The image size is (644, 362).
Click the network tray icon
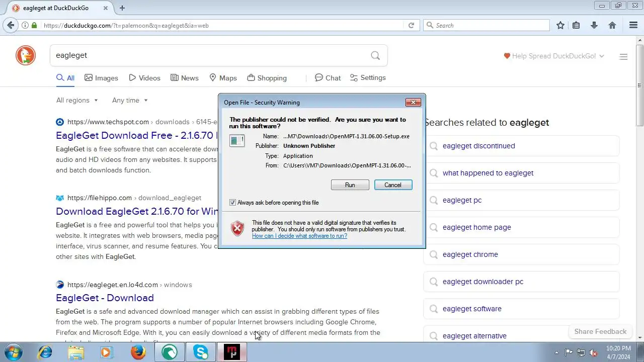tap(581, 352)
